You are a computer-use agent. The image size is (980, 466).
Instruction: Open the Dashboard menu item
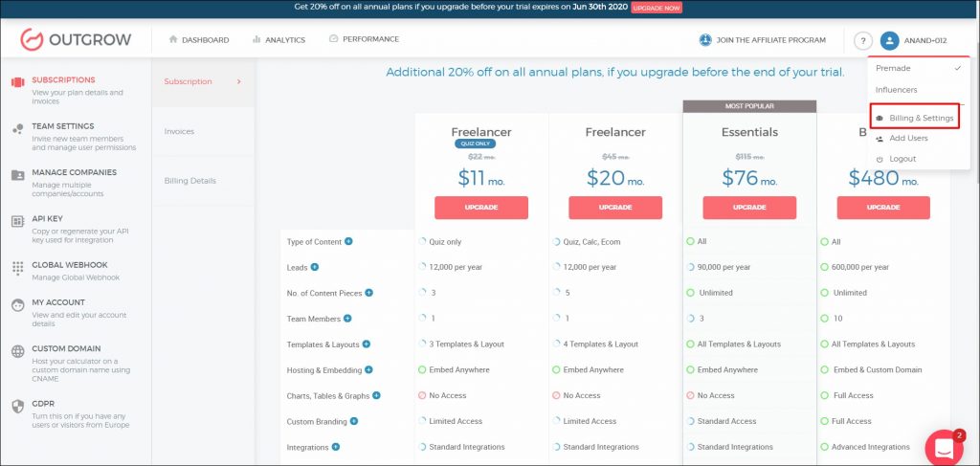(x=198, y=40)
